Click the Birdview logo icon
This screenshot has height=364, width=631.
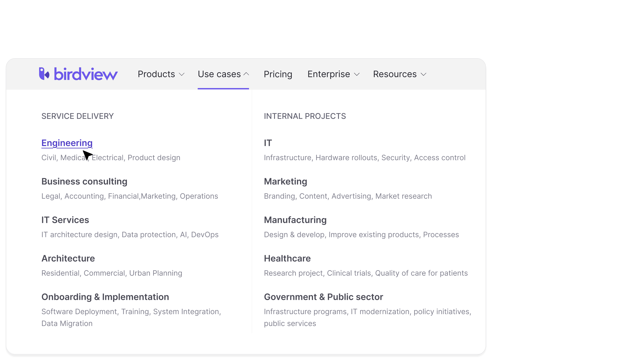[x=44, y=74]
